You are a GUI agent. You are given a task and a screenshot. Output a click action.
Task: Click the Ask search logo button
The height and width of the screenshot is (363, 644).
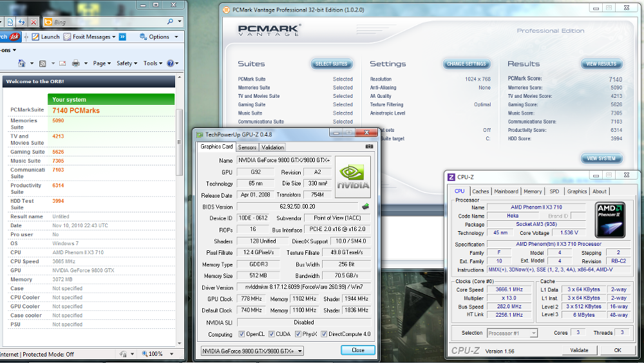(x=14, y=37)
